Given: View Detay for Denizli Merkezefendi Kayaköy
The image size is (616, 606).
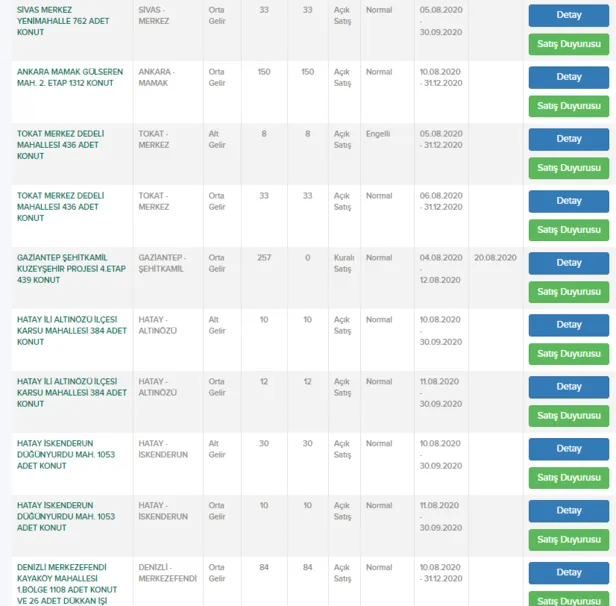Looking at the screenshot, I should [568, 573].
